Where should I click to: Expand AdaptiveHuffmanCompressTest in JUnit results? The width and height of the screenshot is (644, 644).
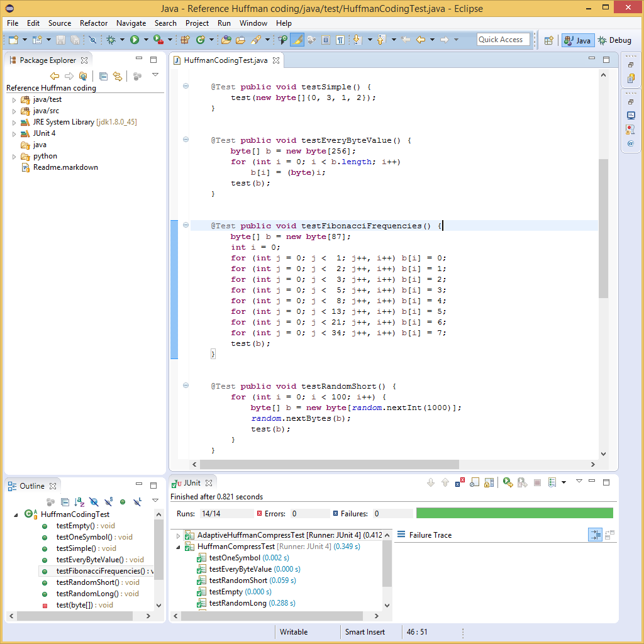pos(178,536)
